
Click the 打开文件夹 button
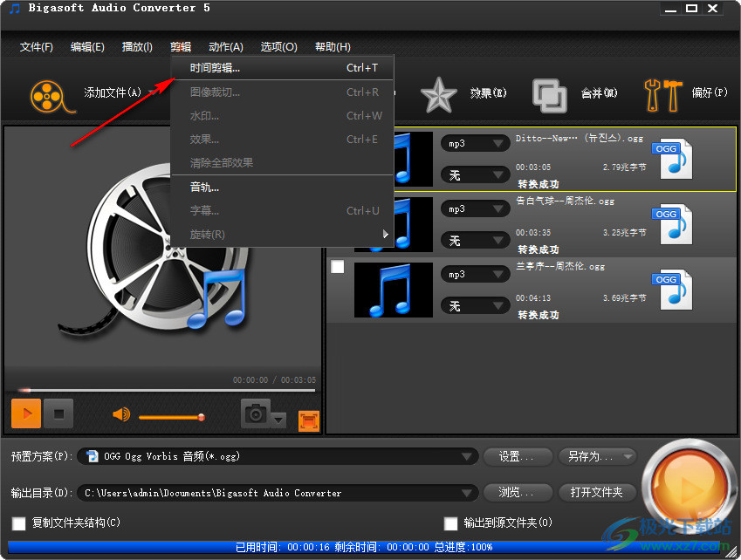(x=597, y=493)
